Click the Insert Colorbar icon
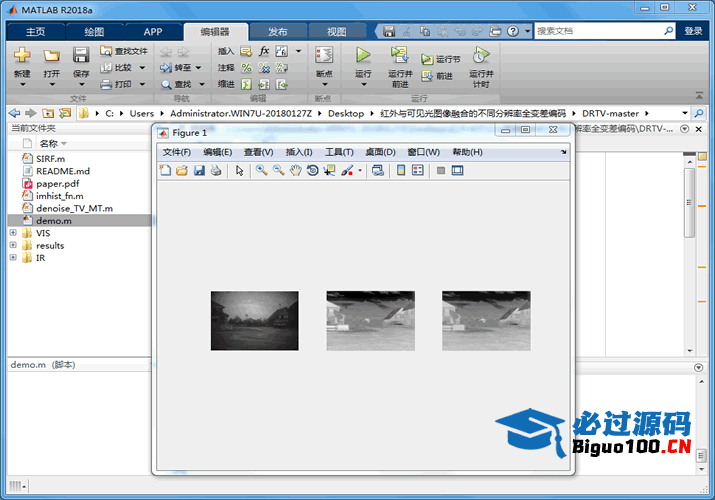This screenshot has height=500, width=715. point(401,171)
